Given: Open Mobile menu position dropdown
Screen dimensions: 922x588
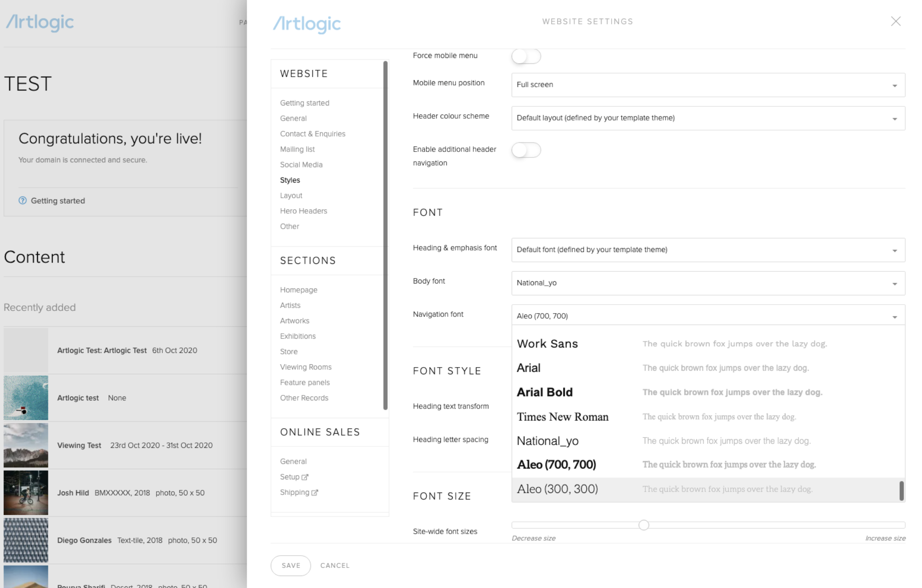Looking at the screenshot, I should pos(708,85).
